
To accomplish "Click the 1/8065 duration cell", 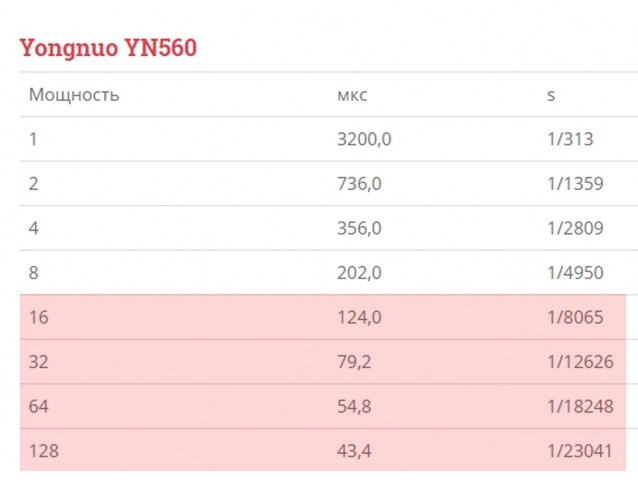I will coord(575,317).
